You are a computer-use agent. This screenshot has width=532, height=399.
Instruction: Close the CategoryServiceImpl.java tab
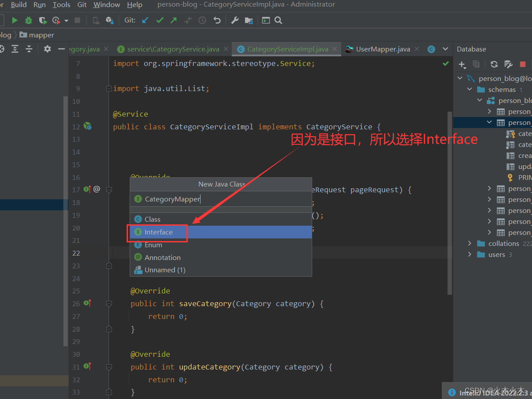(335, 49)
